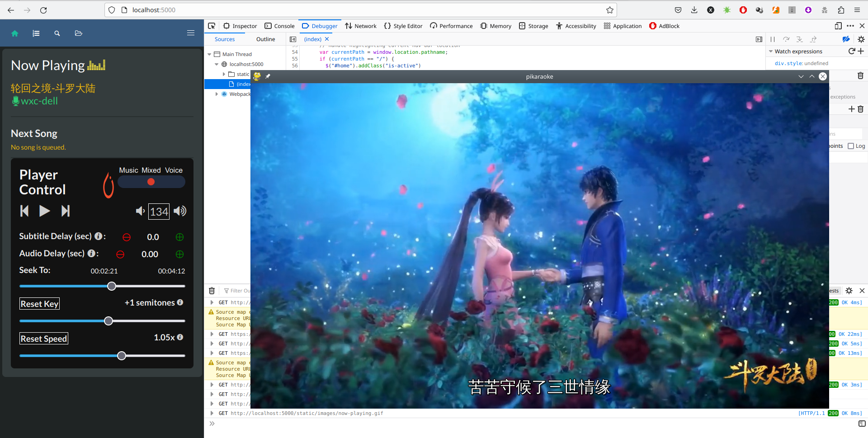Toggle responsive design mode icon in DevTools
This screenshot has height=438, width=868.
click(838, 26)
